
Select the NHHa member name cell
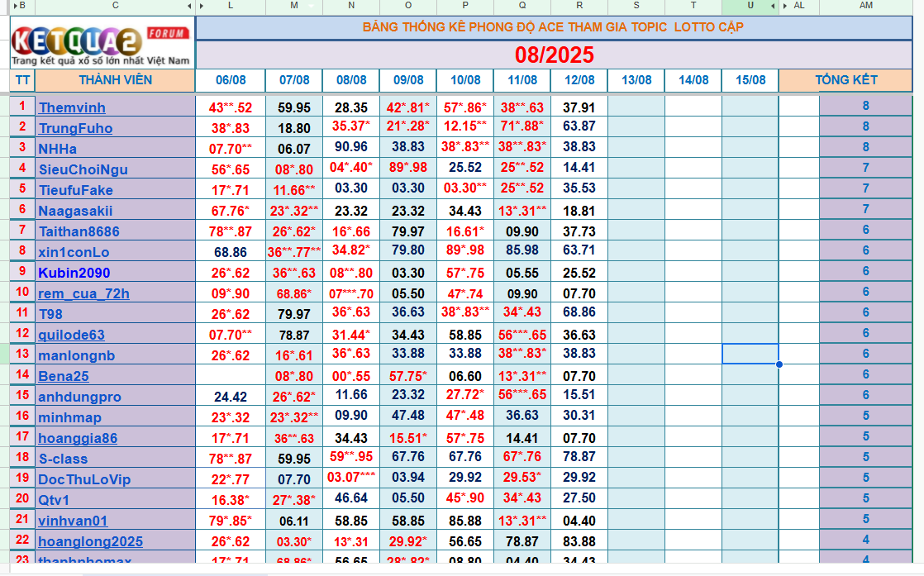[115, 148]
